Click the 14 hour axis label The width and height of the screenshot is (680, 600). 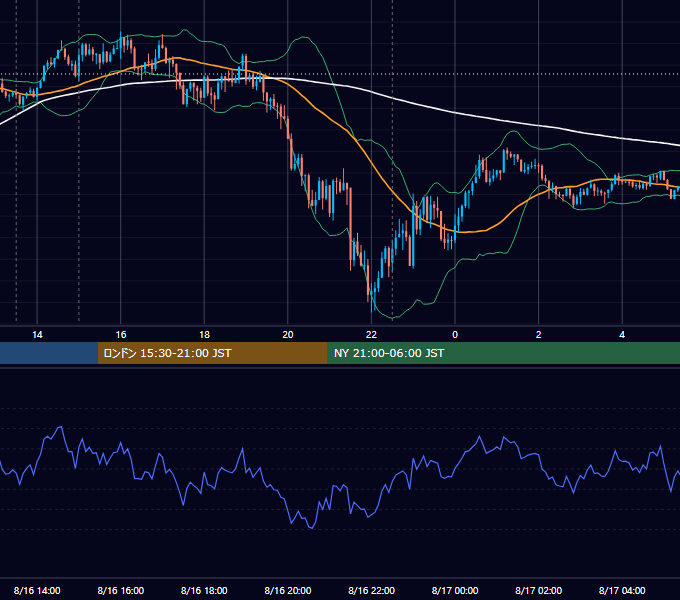pos(37,335)
